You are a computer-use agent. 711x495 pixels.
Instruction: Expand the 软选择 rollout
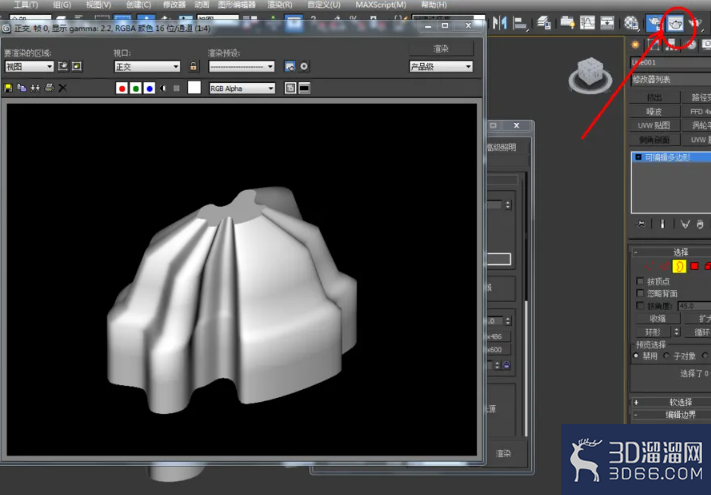point(671,402)
